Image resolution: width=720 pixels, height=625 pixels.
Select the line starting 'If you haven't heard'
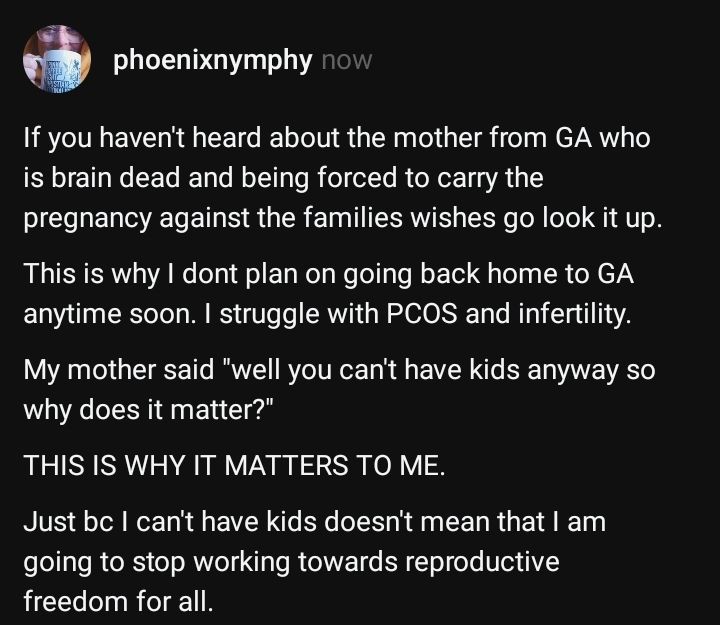pyautogui.click(x=337, y=138)
